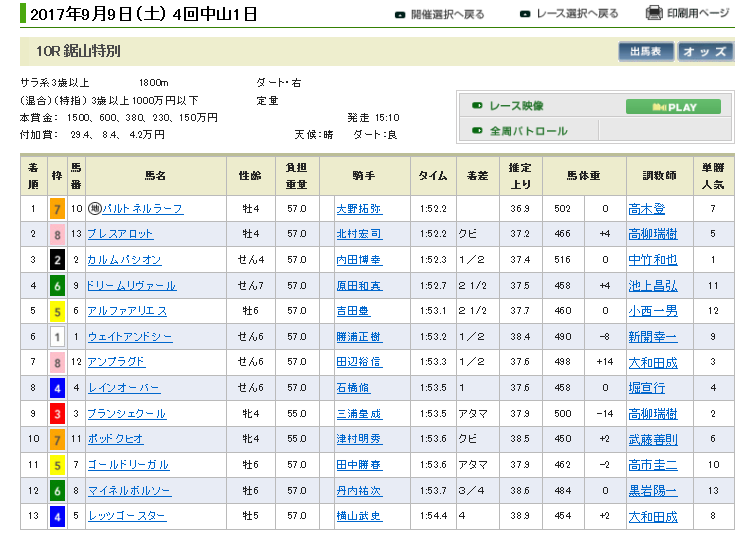This screenshot has width=755, height=541.
Task: Open trainer 黒岩陽一 page
Action: tap(652, 491)
